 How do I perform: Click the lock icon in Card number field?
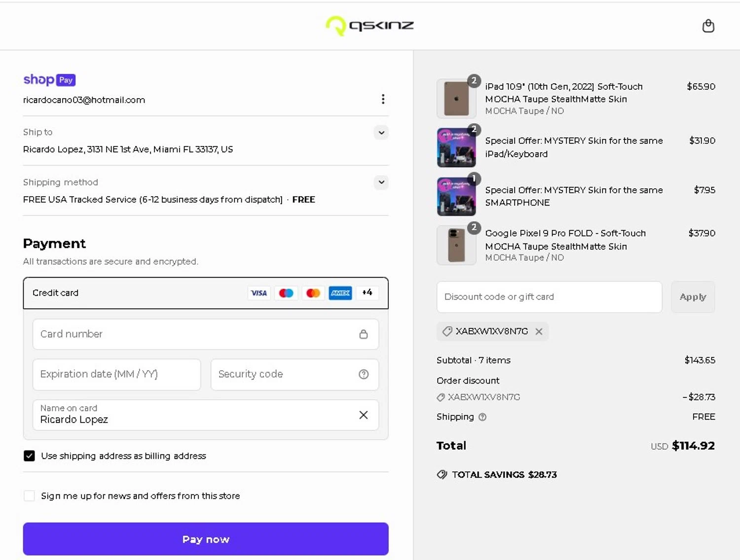click(x=364, y=334)
